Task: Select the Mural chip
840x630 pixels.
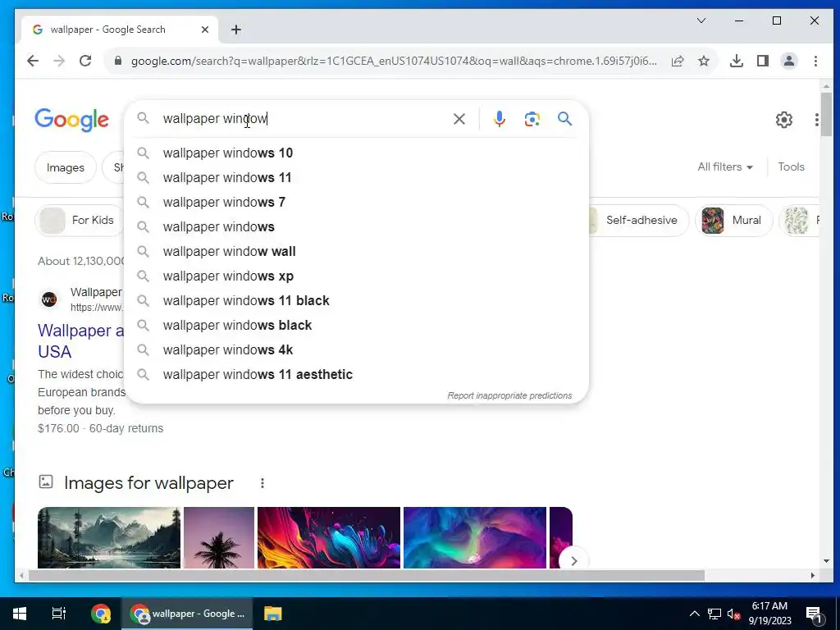Action: 734,220
